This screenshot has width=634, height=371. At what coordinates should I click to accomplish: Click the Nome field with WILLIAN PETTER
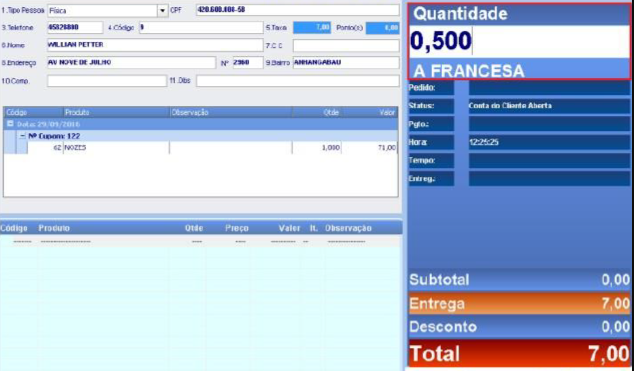tap(155, 45)
